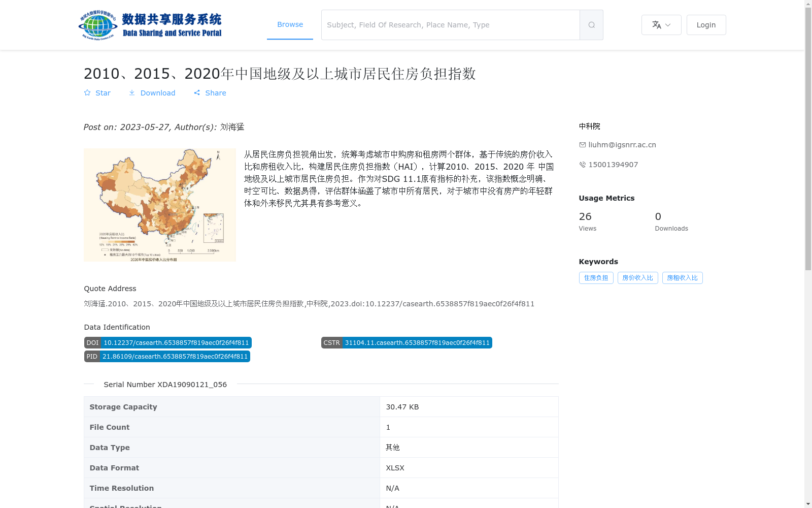Click the search magnifier icon button

(x=591, y=25)
